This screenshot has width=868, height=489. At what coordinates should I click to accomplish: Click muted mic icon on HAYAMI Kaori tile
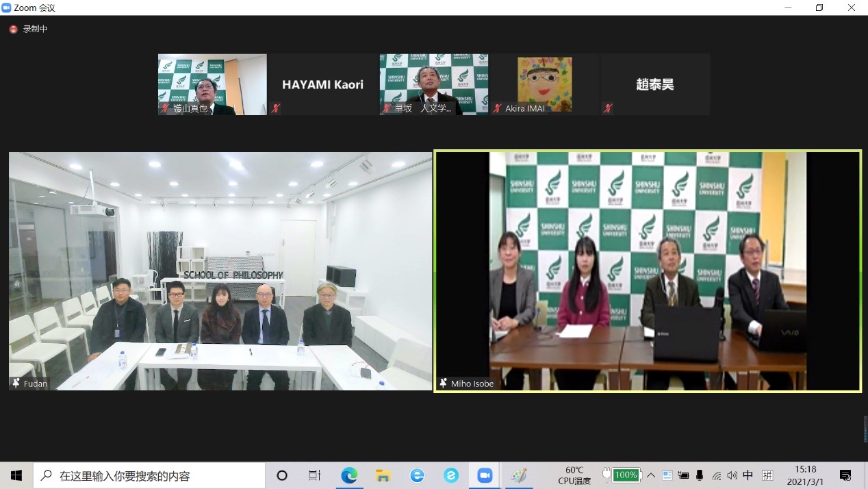click(275, 108)
